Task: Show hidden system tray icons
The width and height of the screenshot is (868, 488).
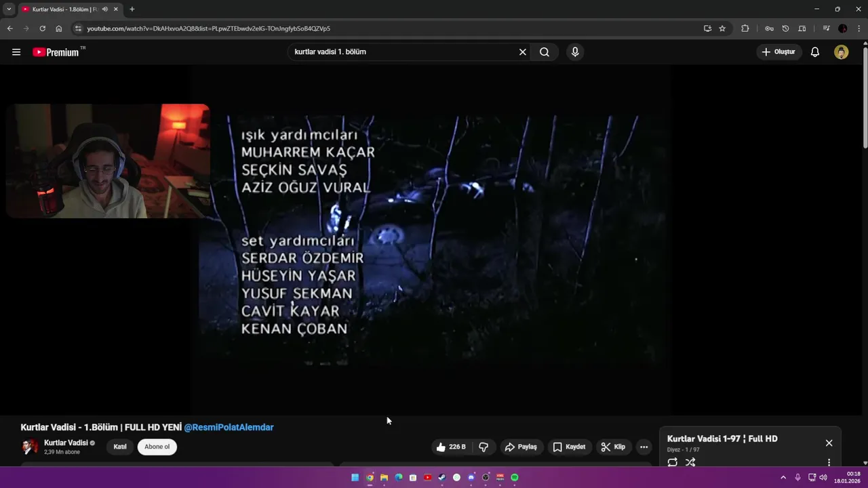Action: tap(783, 477)
